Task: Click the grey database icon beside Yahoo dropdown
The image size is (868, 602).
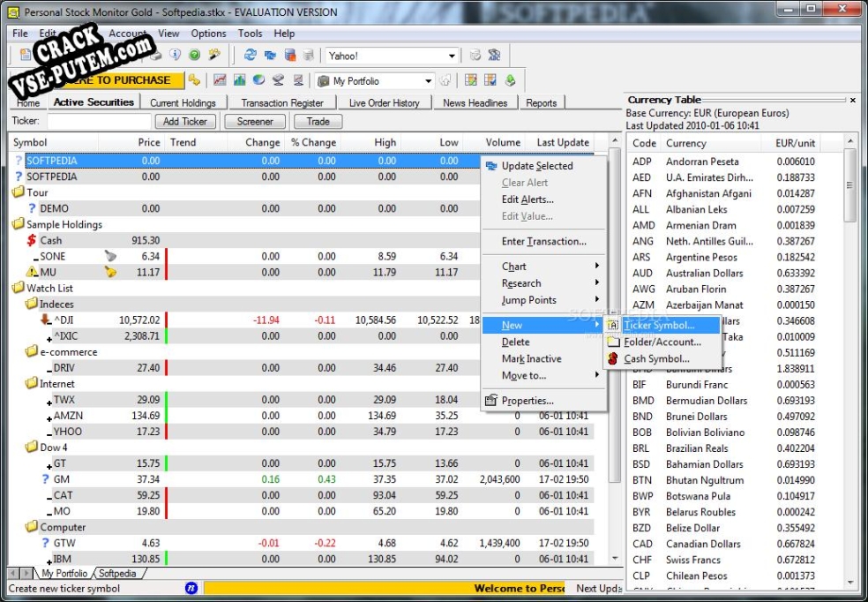Action: point(309,55)
